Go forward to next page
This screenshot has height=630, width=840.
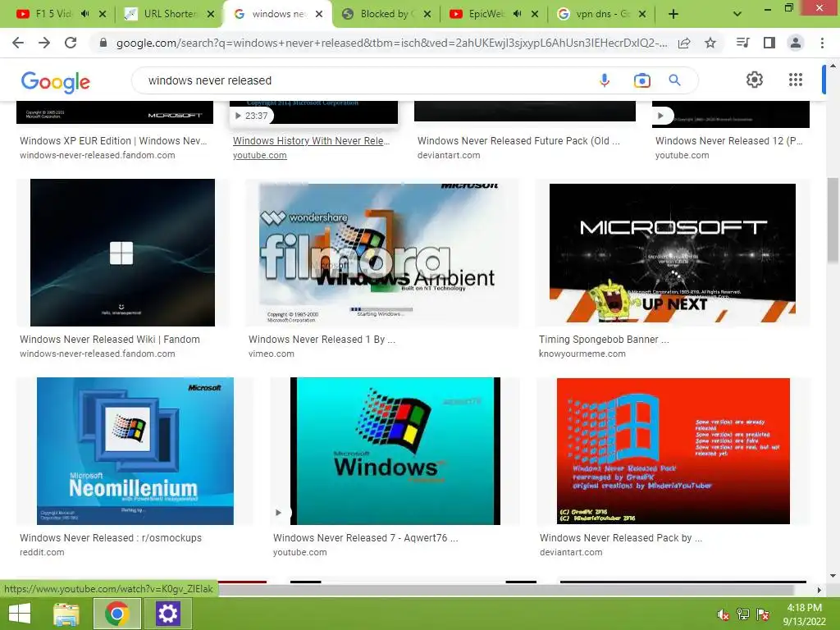tap(44, 43)
